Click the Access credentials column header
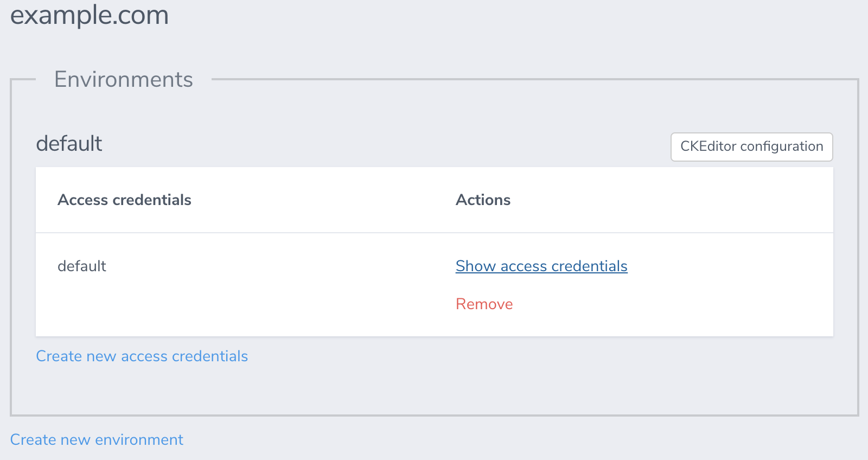 click(124, 200)
